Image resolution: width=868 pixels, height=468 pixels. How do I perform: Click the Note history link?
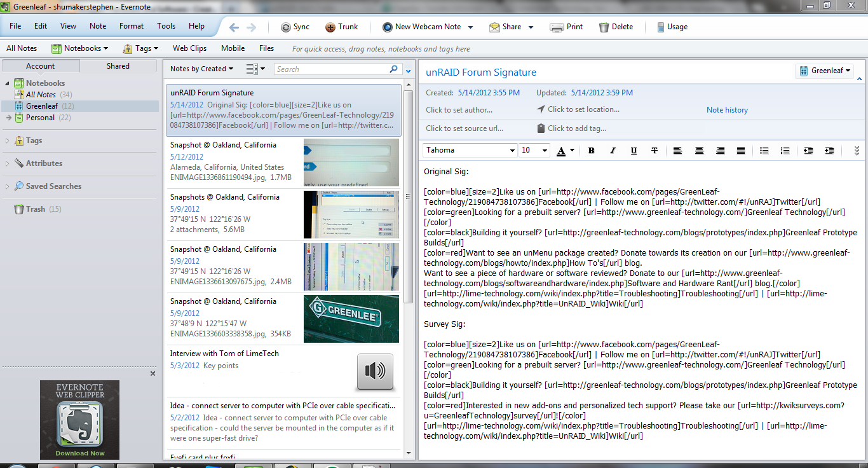(x=726, y=109)
